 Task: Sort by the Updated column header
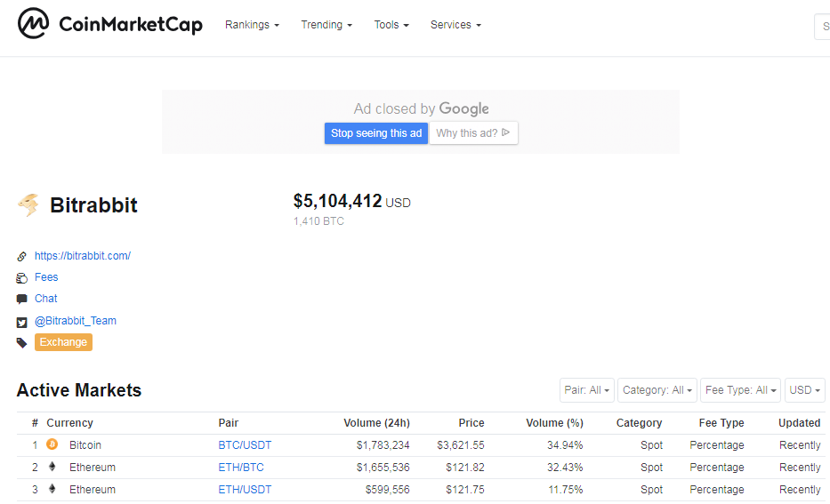[x=799, y=423]
